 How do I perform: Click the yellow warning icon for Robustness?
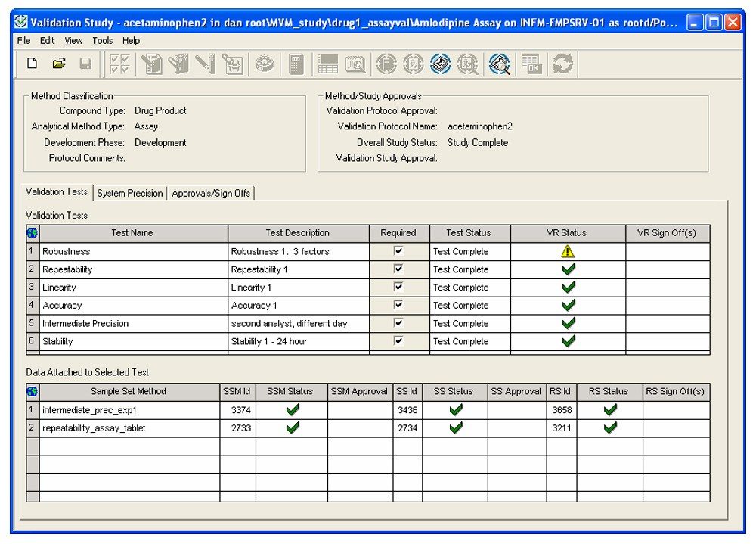(568, 251)
